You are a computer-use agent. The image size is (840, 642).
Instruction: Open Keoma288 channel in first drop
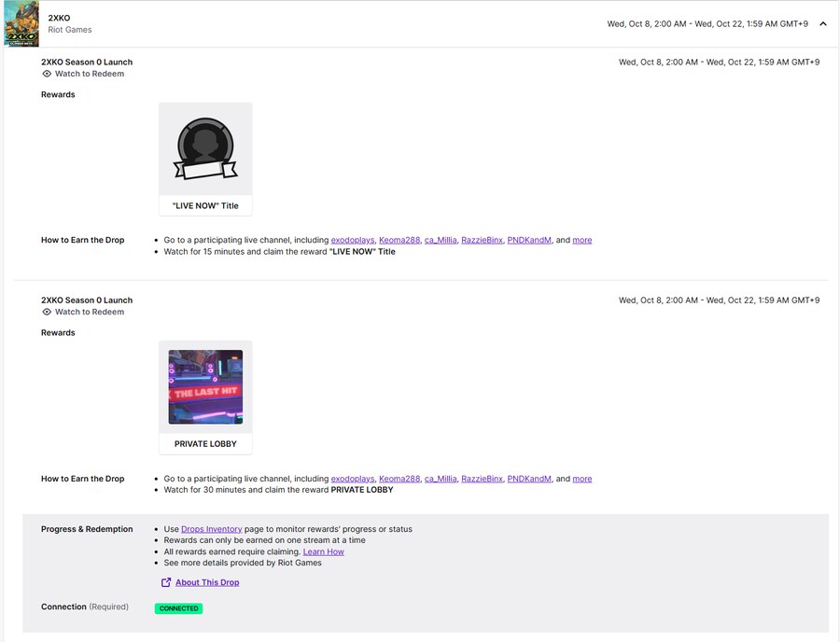[x=399, y=240]
